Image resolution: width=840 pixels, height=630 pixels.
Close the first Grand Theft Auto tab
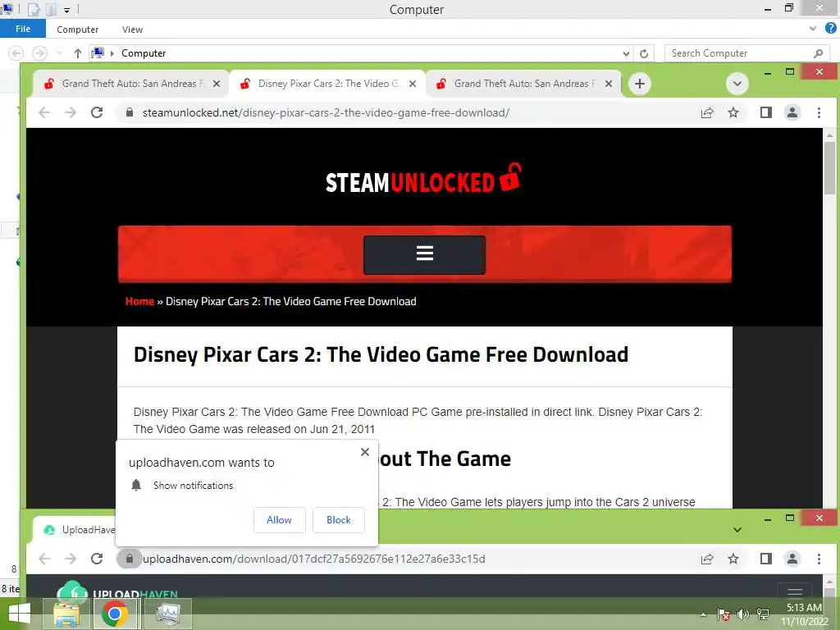217,84
